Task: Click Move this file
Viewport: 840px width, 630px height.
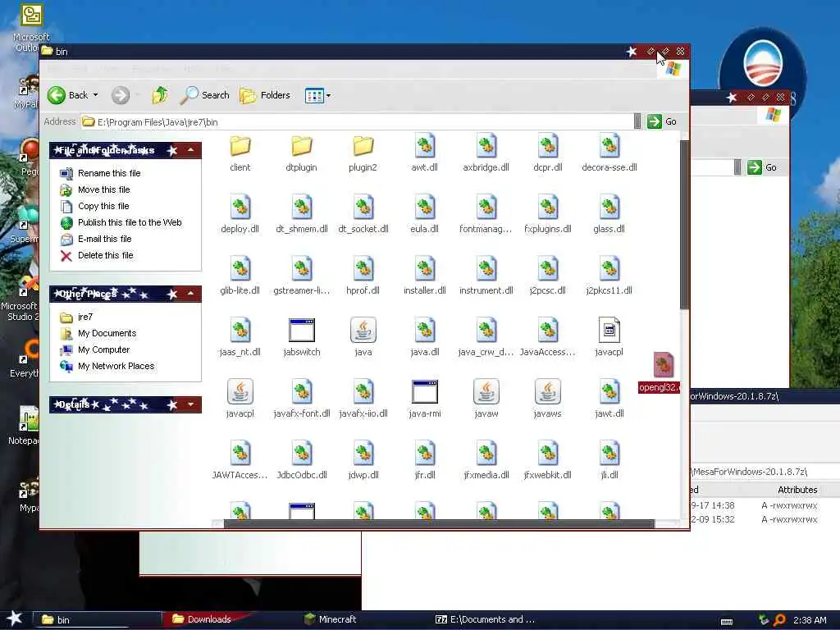Action: pyautogui.click(x=95, y=189)
